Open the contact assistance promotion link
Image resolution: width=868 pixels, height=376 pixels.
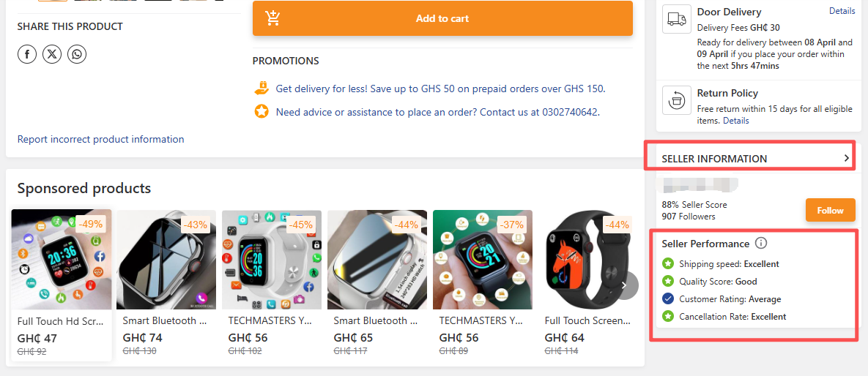pyautogui.click(x=438, y=112)
